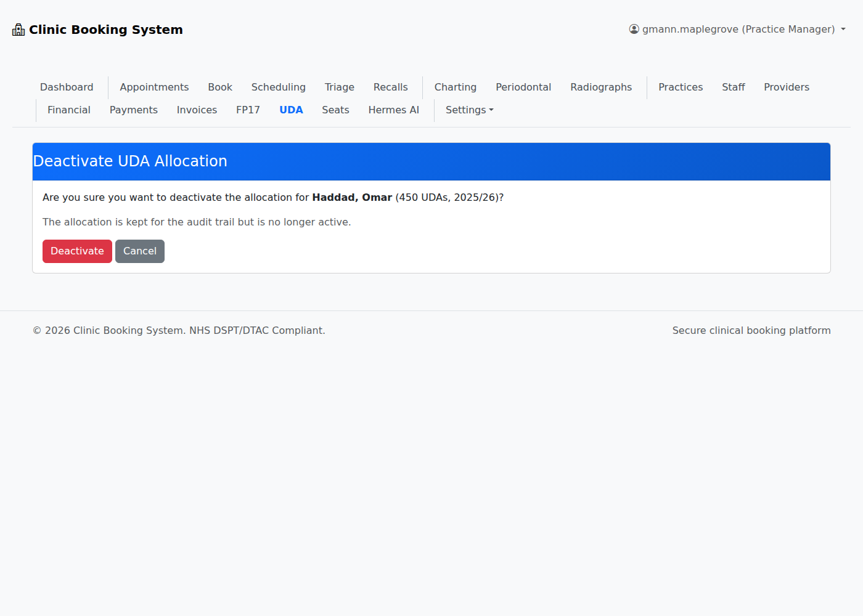Click the user account avatar icon
Screen dimensions: 863x616
634,29
